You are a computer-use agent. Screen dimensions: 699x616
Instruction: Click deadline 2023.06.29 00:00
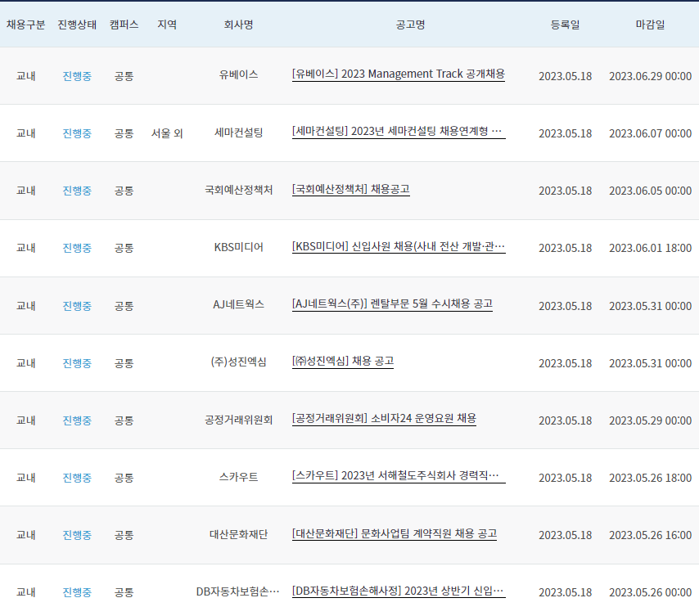click(x=650, y=76)
